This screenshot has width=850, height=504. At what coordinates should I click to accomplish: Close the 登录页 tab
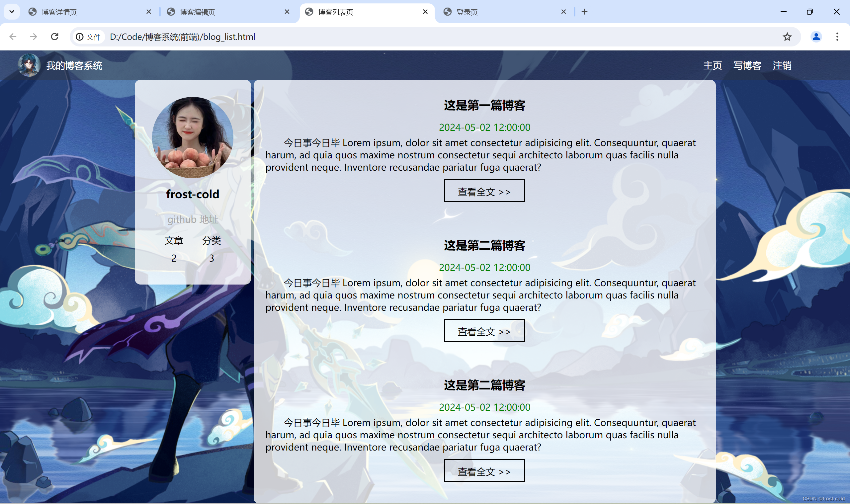563,12
